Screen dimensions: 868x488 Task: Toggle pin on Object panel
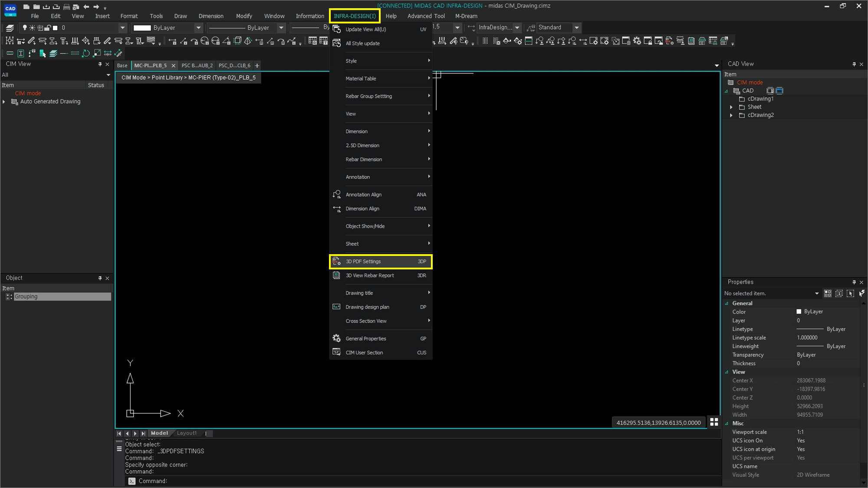pos(100,278)
